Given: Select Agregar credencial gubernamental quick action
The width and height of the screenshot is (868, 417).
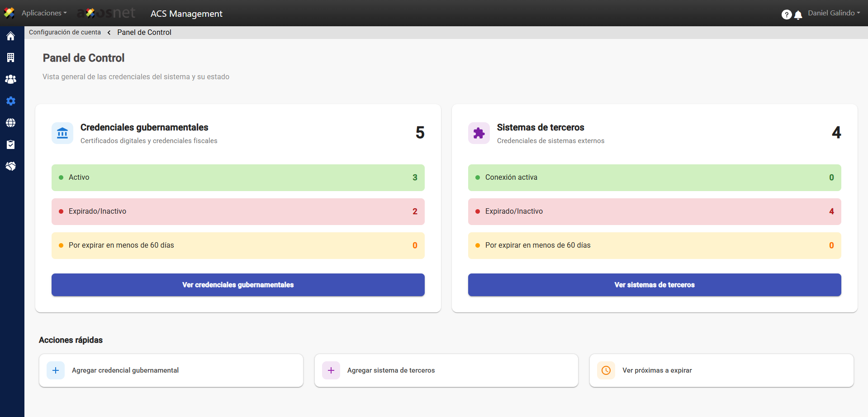Looking at the screenshot, I should [x=171, y=370].
